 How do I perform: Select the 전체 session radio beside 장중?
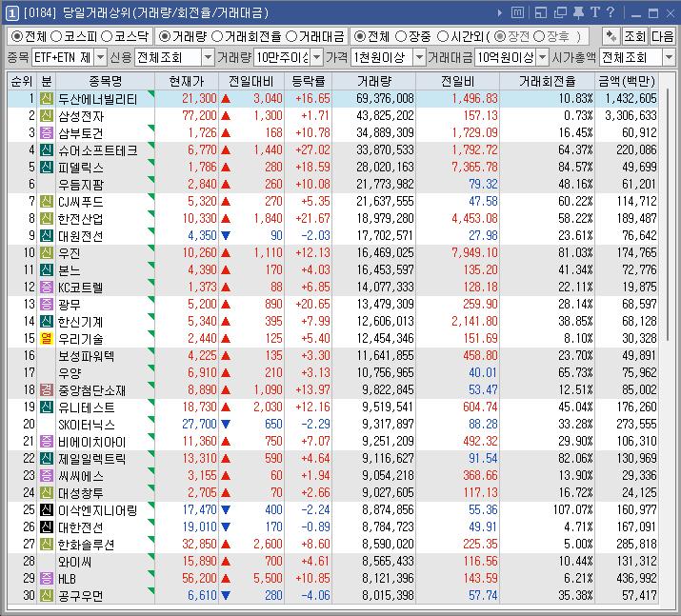coord(360,36)
